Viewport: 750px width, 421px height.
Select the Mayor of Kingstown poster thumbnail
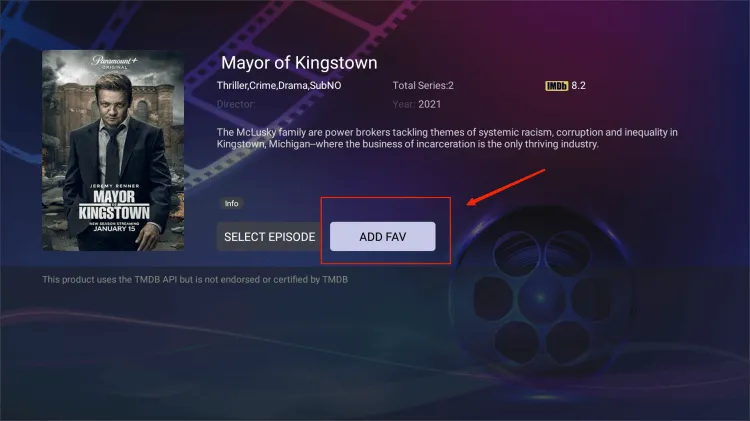pos(113,150)
